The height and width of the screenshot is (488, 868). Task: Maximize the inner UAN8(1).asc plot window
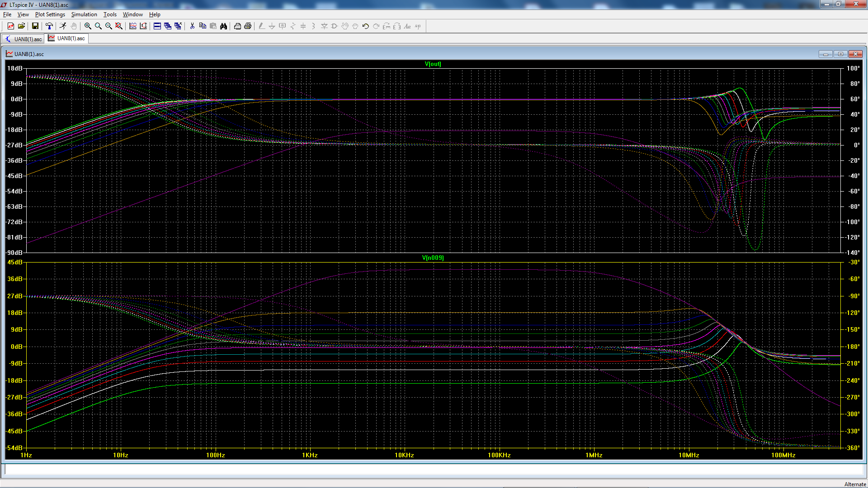(840, 54)
